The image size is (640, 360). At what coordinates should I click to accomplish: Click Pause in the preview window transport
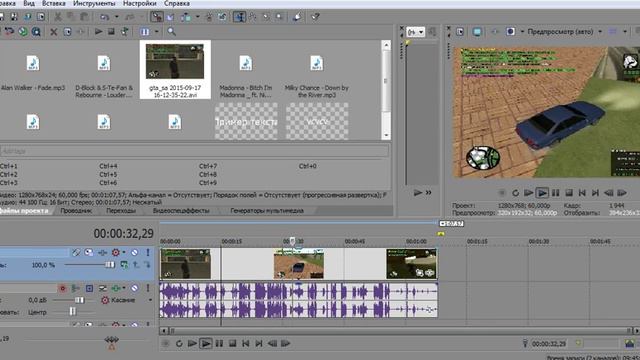coord(556,193)
